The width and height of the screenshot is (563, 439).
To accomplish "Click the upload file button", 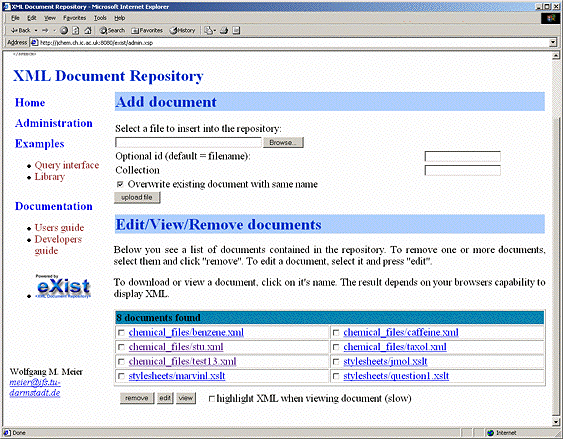I will tap(137, 197).
